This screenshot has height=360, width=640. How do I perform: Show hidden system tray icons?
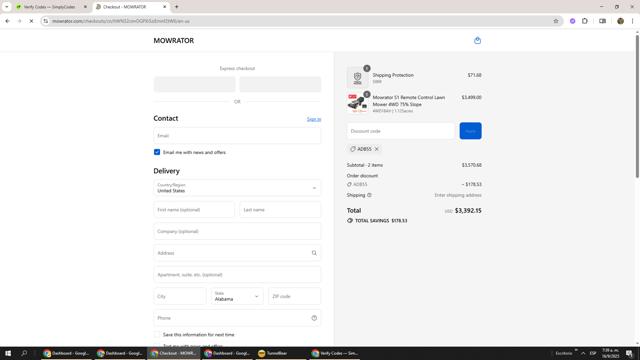coord(583,353)
